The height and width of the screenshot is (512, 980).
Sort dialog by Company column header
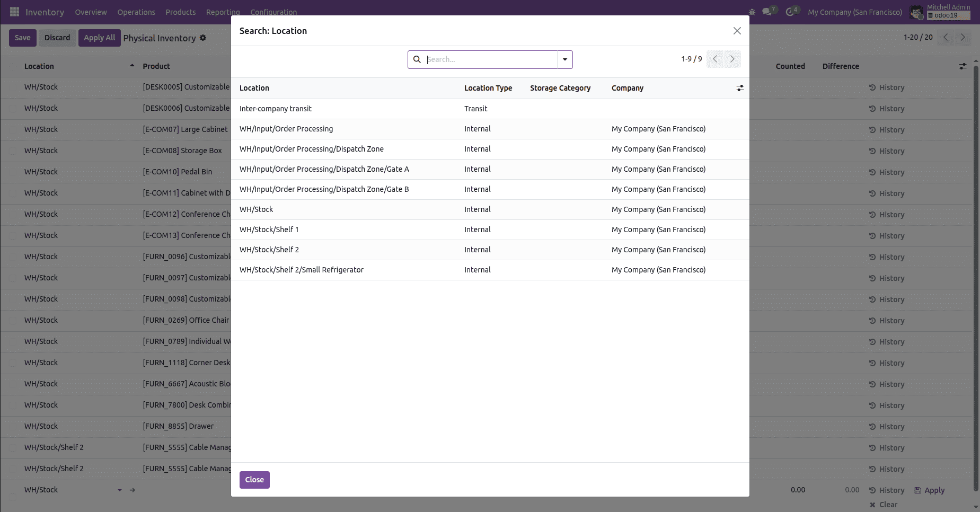click(x=628, y=88)
